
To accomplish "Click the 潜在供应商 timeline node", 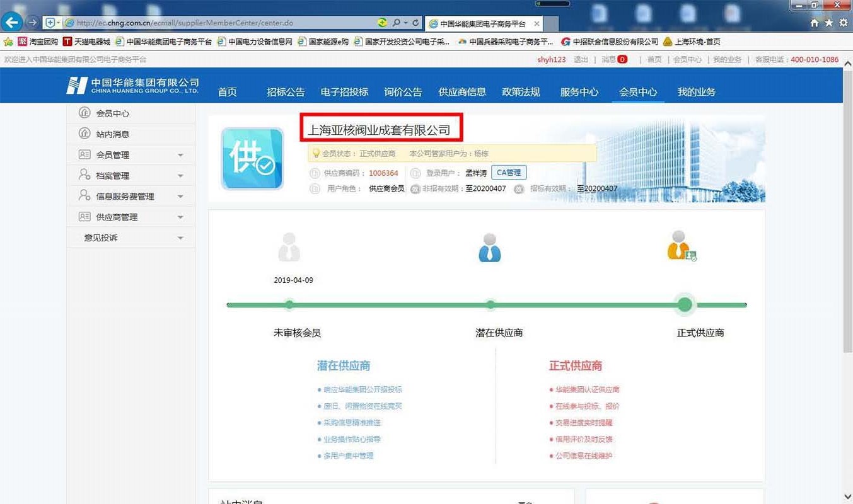I will tap(490, 305).
